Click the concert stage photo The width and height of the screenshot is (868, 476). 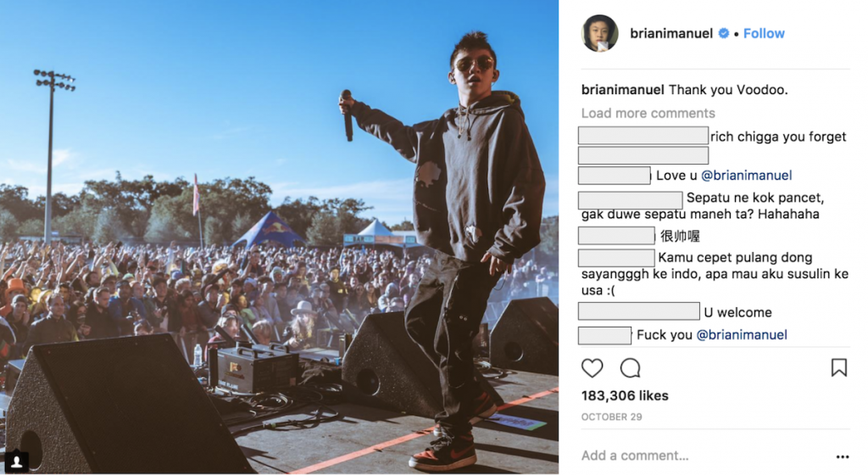pos(279,238)
